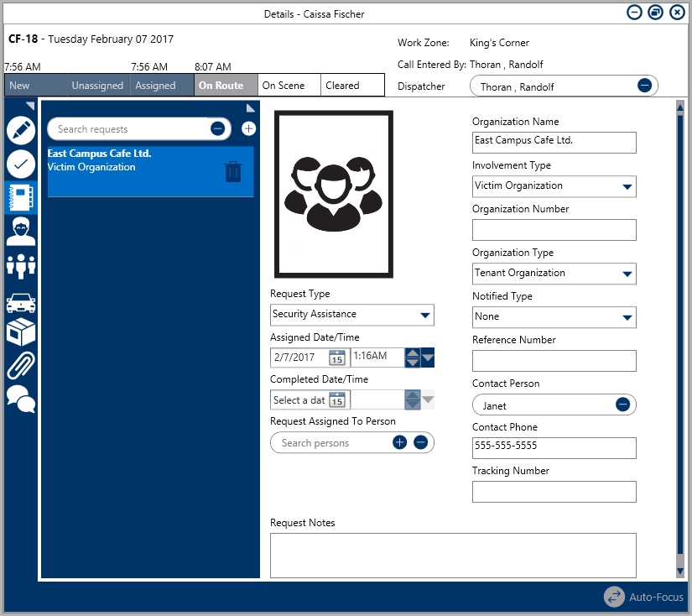Open the Involvement Type dropdown
This screenshot has height=616, width=692.
[x=627, y=186]
